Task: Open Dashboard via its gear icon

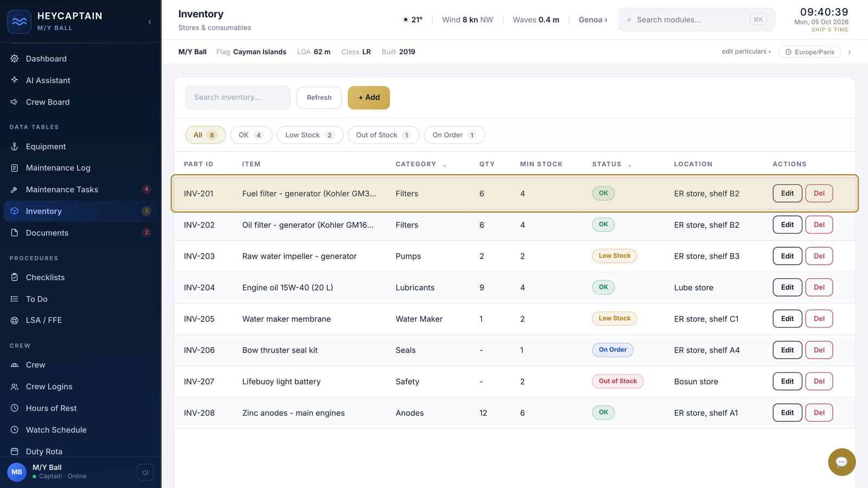Action: point(15,59)
